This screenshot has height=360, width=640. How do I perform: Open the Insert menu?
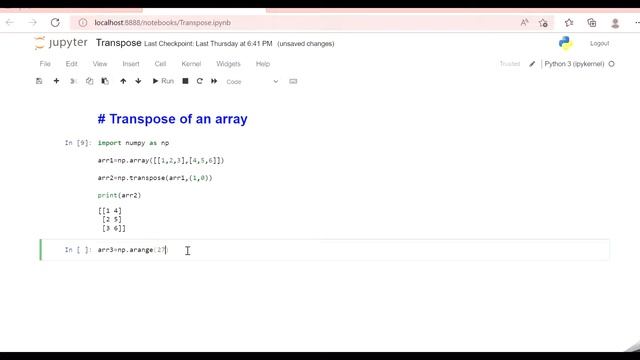pyautogui.click(x=131, y=64)
